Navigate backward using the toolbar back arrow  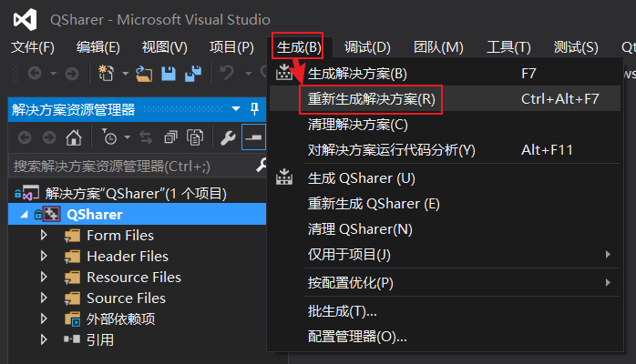click(x=35, y=74)
